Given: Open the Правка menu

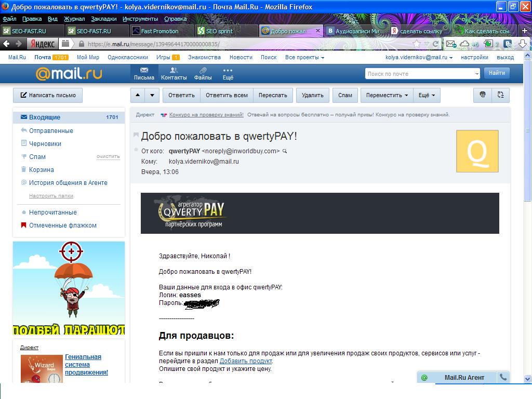Looking at the screenshot, I should click(x=32, y=19).
